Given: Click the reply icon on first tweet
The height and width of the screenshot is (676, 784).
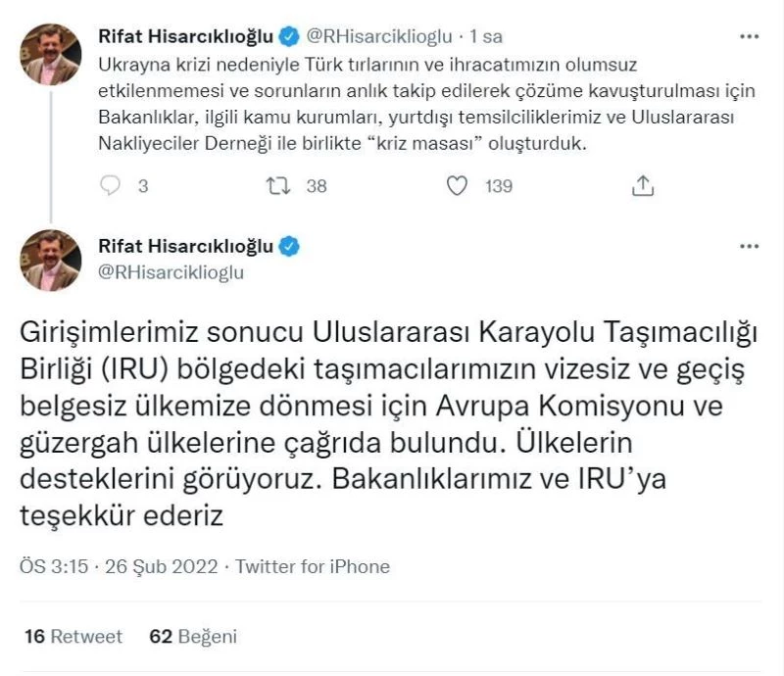Looking at the screenshot, I should pyautogui.click(x=110, y=185).
